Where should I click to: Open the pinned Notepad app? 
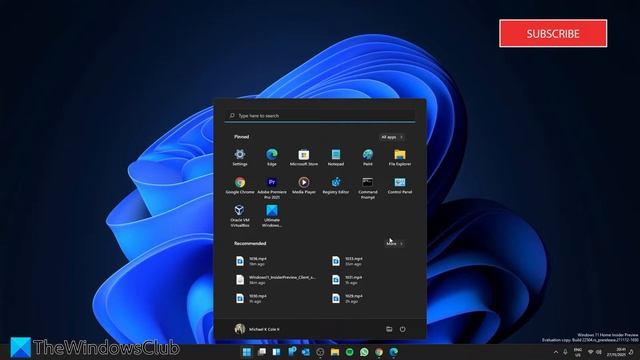(336, 157)
